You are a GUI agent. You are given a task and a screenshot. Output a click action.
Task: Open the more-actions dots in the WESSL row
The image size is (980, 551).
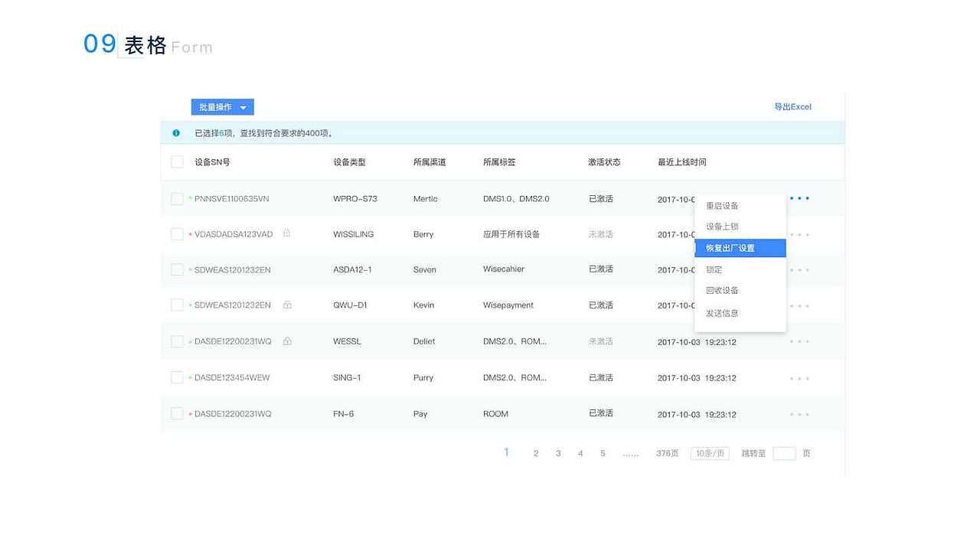[799, 341]
